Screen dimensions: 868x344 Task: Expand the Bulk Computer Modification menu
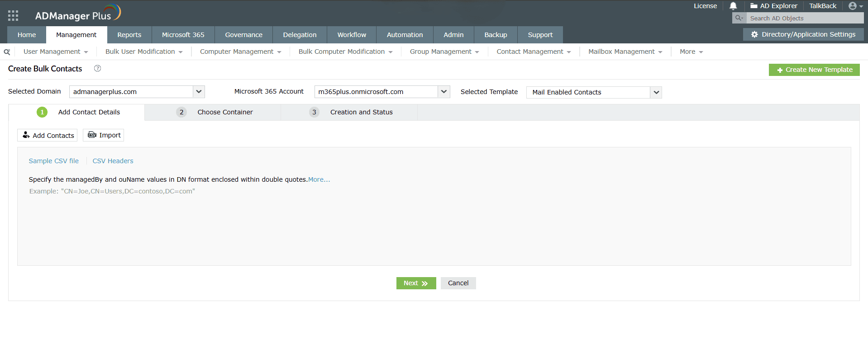pos(346,52)
